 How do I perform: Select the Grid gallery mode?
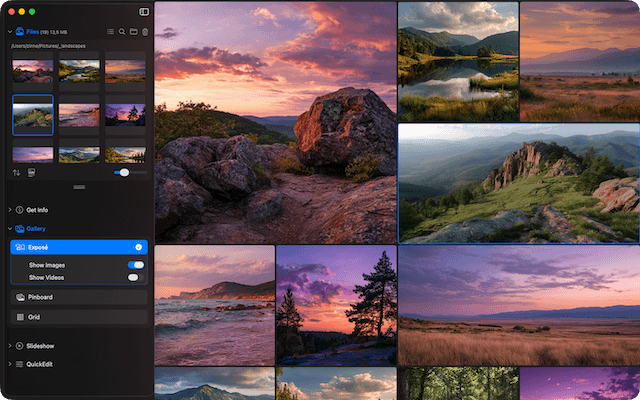tap(33, 317)
